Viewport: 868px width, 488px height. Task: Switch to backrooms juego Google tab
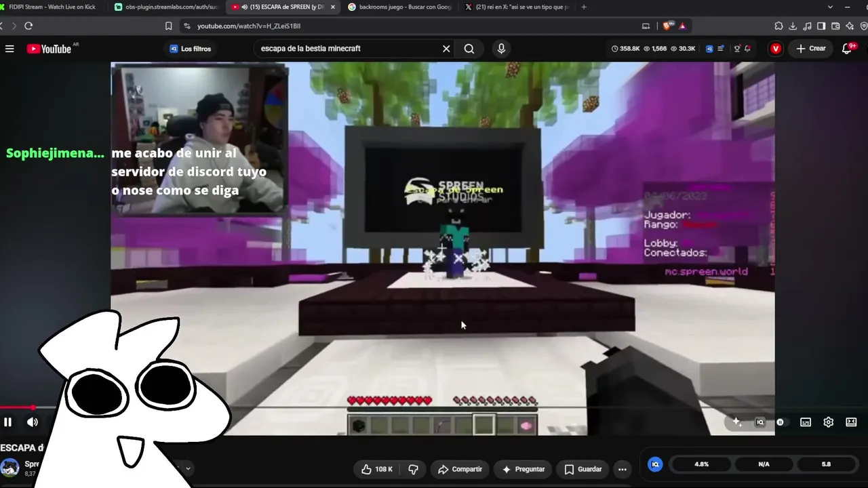(399, 7)
